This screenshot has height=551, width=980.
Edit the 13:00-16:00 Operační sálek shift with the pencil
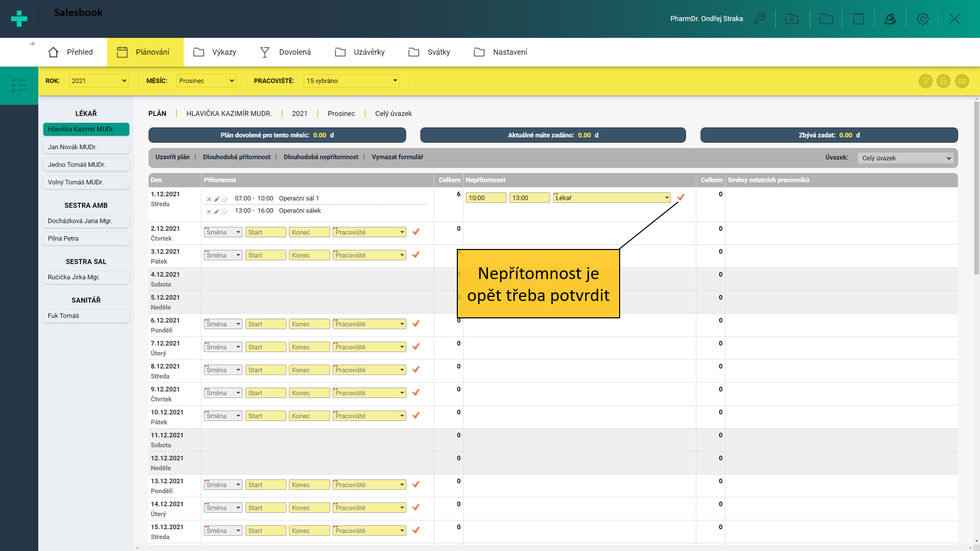216,211
